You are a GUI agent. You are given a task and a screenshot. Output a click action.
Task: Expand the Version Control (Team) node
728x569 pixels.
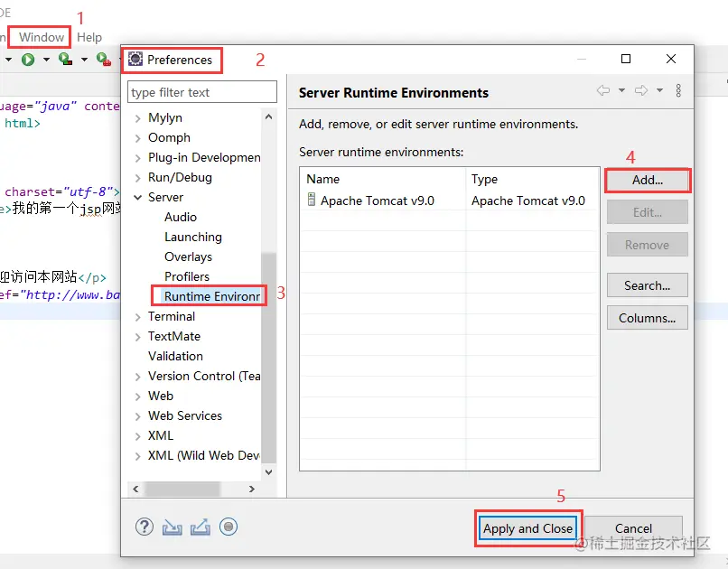point(137,377)
